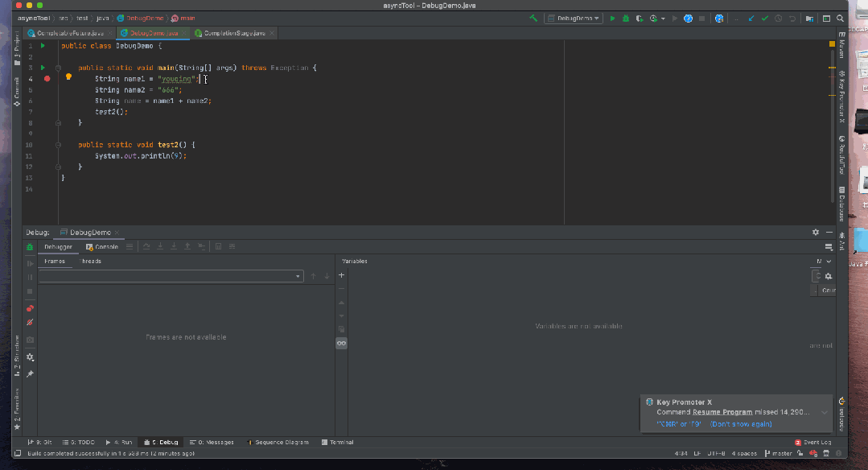Click Don't show again in Key Promoter
This screenshot has height=470, width=868.
[741, 424]
